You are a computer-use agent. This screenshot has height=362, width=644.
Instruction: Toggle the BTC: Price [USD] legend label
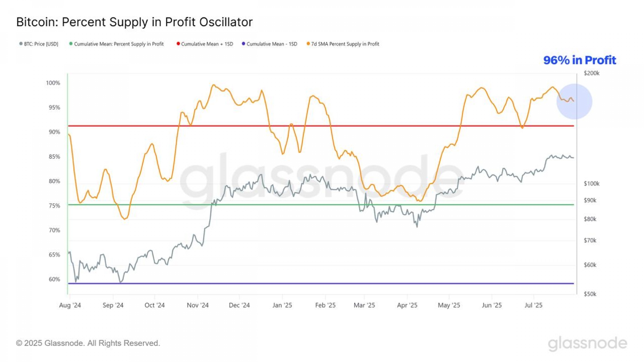click(41, 44)
